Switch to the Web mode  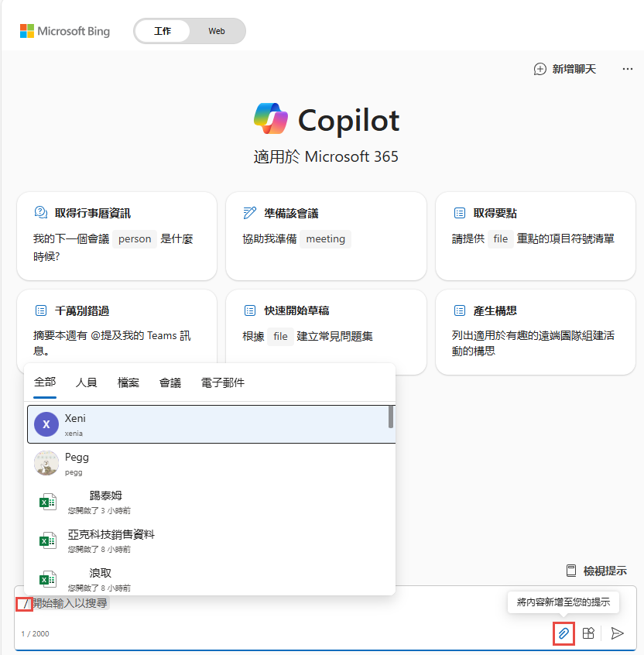coord(216,31)
